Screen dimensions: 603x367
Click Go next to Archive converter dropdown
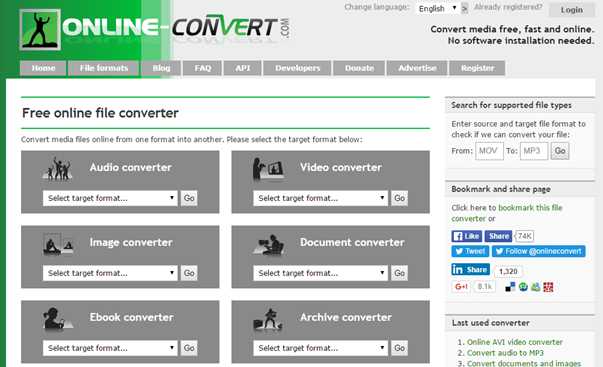coord(399,348)
